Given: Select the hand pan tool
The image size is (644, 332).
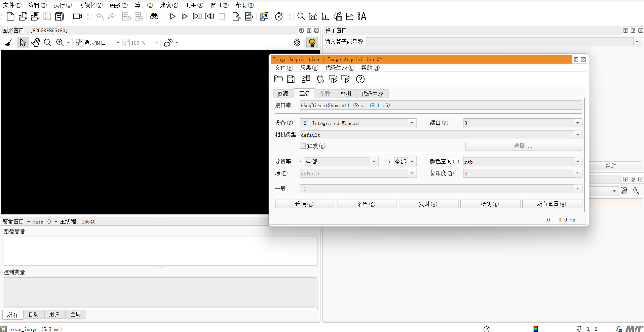Looking at the screenshot, I should [35, 43].
